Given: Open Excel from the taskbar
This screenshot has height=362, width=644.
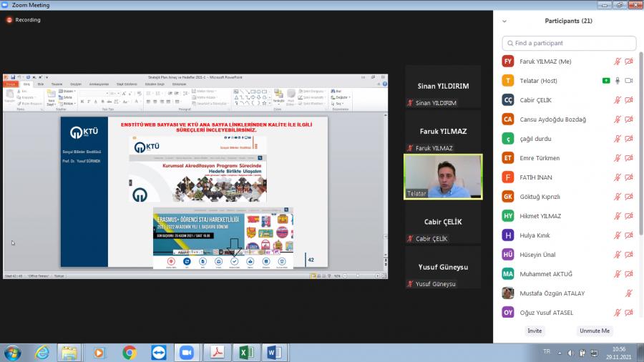Looking at the screenshot, I should click(245, 352).
